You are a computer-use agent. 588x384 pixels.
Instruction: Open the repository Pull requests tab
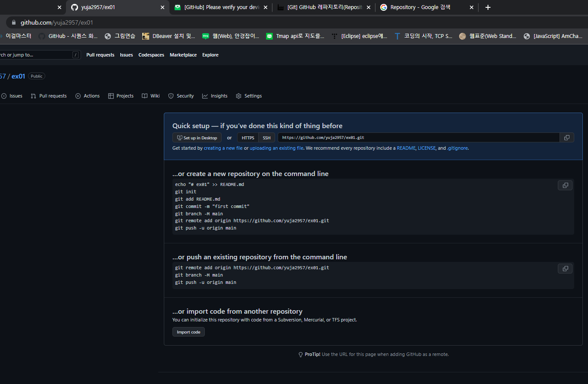coord(49,96)
